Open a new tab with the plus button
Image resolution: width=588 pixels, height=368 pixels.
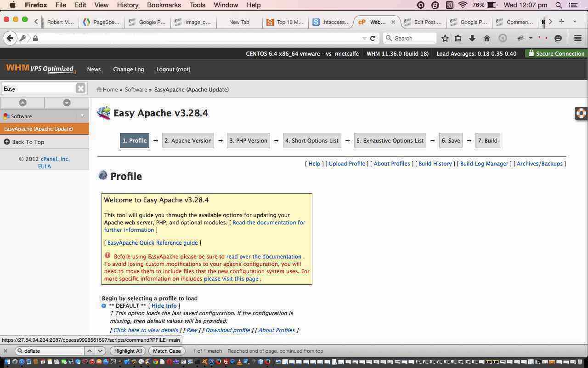(x=561, y=22)
